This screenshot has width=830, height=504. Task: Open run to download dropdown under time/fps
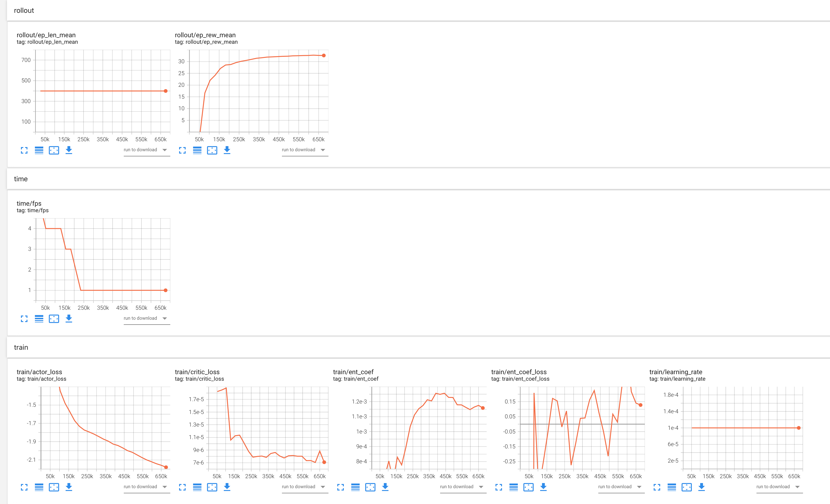coord(146,318)
